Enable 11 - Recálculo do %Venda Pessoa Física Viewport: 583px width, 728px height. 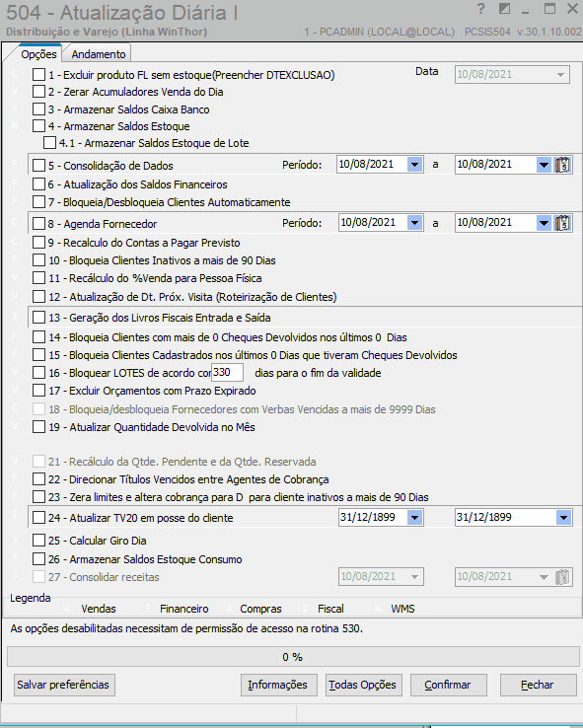(39, 278)
